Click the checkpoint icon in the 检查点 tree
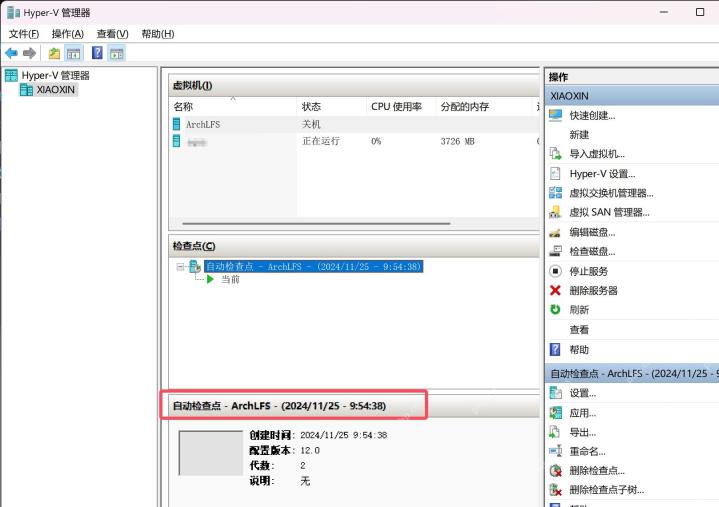 [x=195, y=266]
